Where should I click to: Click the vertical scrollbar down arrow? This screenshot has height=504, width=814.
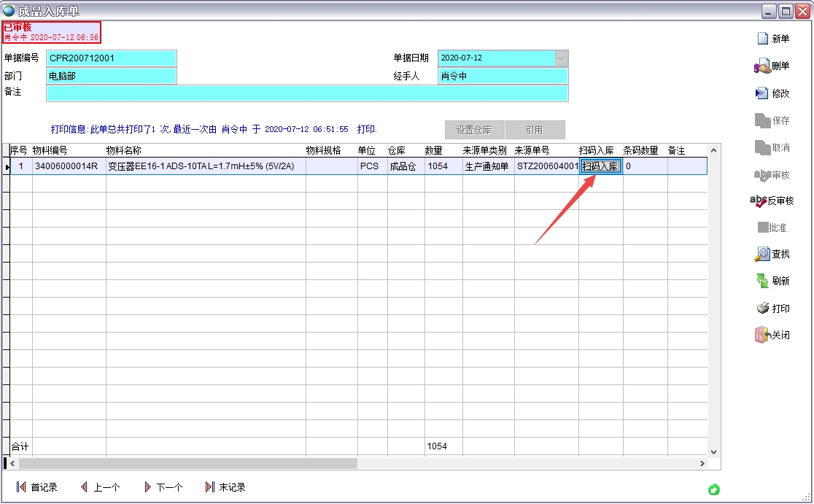point(713,452)
